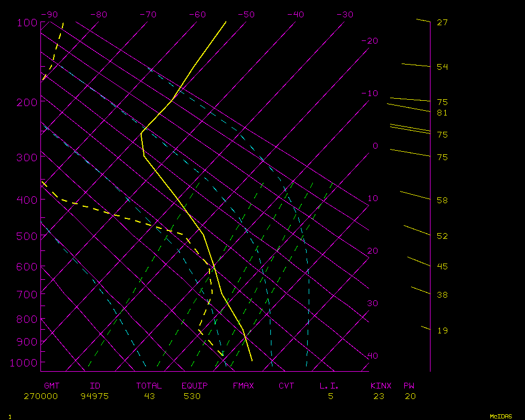Select the station ID value 94975

click(x=94, y=396)
